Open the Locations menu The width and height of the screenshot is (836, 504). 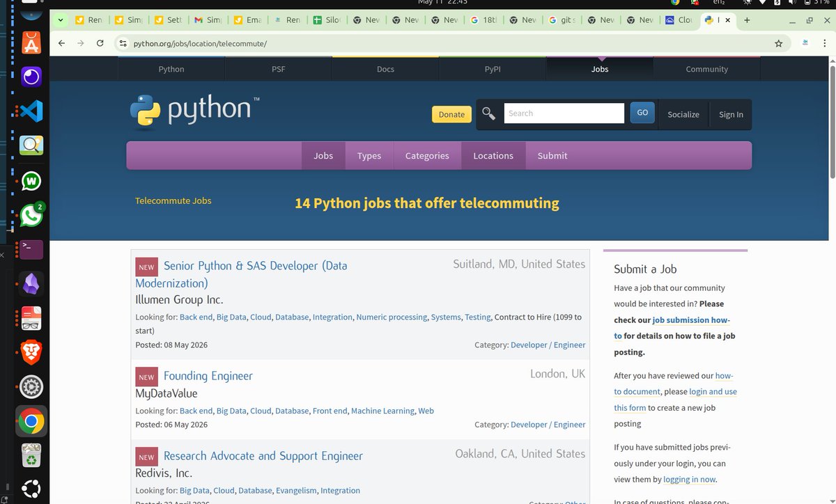[x=493, y=156]
